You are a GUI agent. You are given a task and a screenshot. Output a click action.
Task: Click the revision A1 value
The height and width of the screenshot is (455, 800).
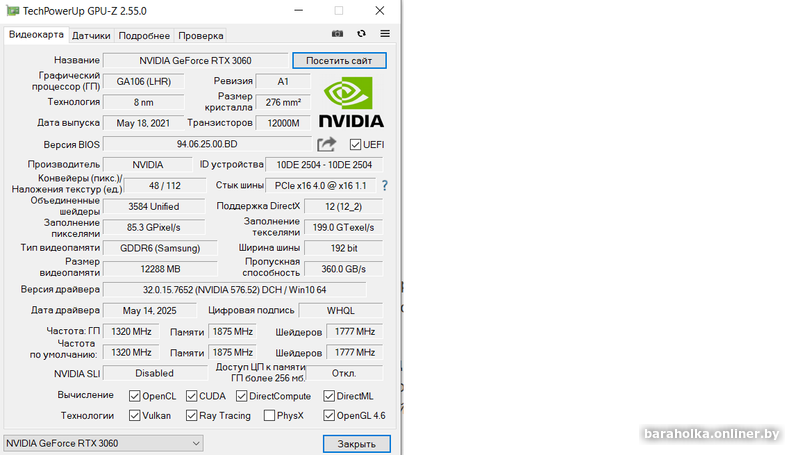(x=283, y=82)
